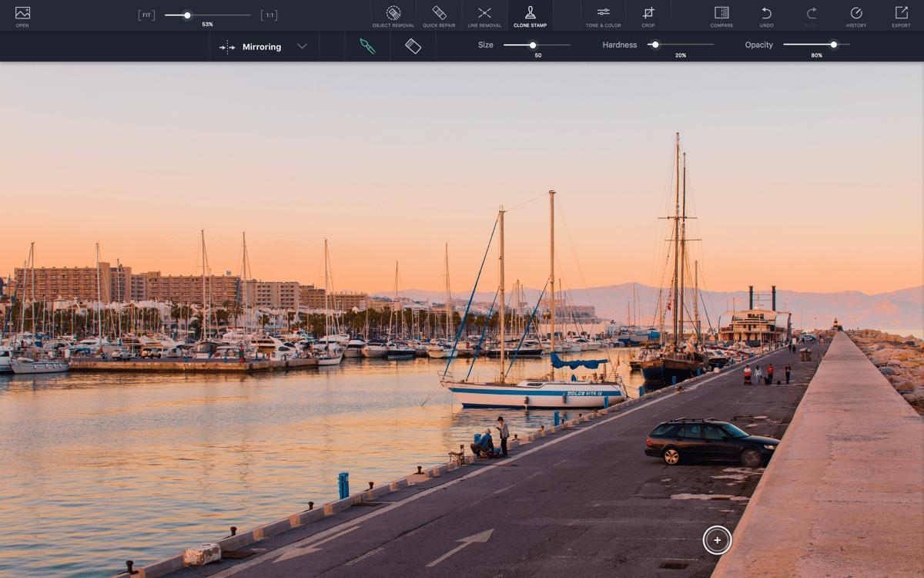This screenshot has width=924, height=578.
Task: Select the Object Removal tool
Action: pos(393,15)
